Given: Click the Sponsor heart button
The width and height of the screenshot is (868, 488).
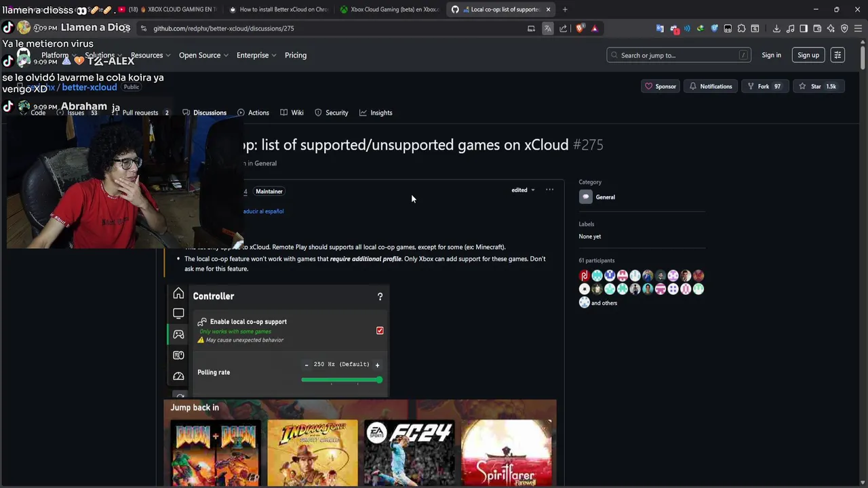Looking at the screenshot, I should 660,86.
